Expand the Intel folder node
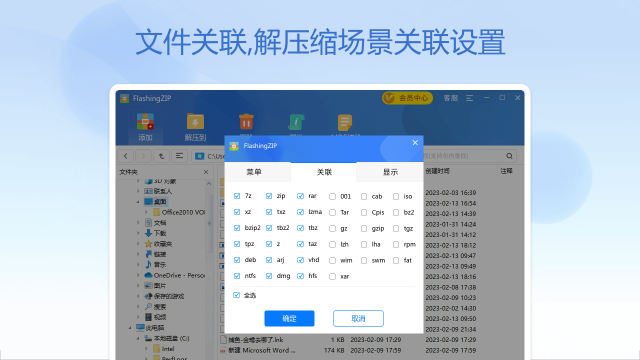The image size is (640, 360). (147, 349)
